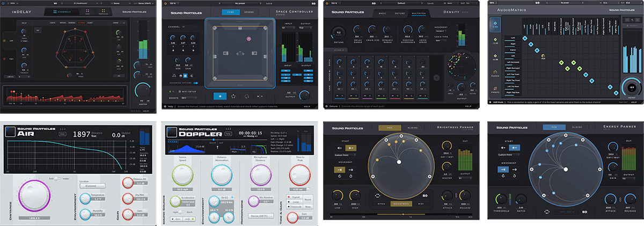Select the Pan tab in Energy Panner
Image resolution: width=644 pixels, height=226 pixels.
[x=554, y=127]
